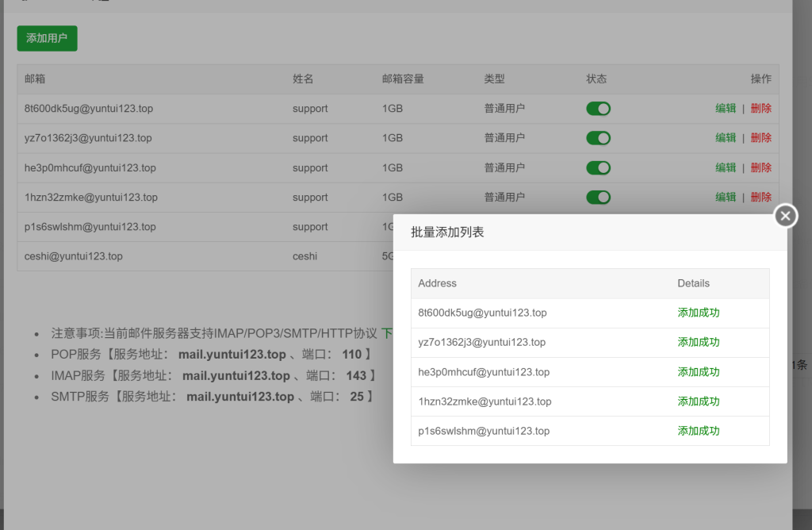
Task: Open edit for 1hzn32zmke@yuntui123.top
Action: 726,197
